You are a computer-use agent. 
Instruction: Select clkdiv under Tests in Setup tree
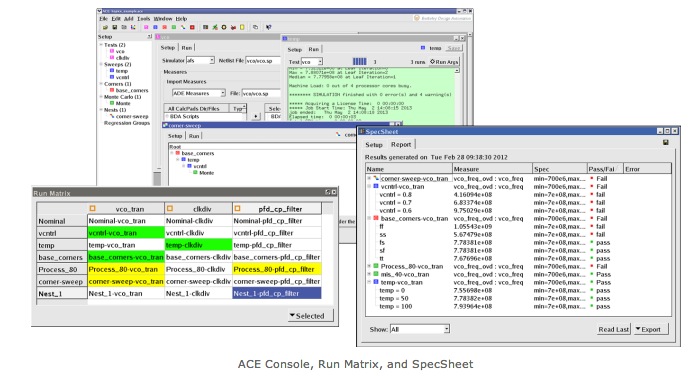(x=122, y=58)
